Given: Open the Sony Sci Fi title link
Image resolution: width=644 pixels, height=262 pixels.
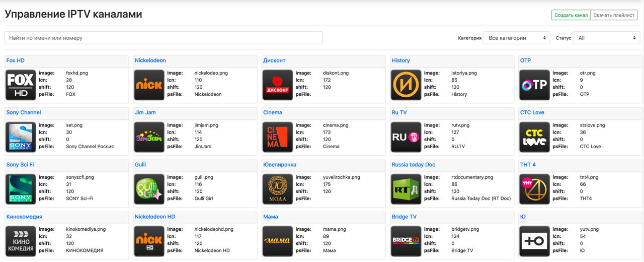Looking at the screenshot, I should click(x=20, y=165).
